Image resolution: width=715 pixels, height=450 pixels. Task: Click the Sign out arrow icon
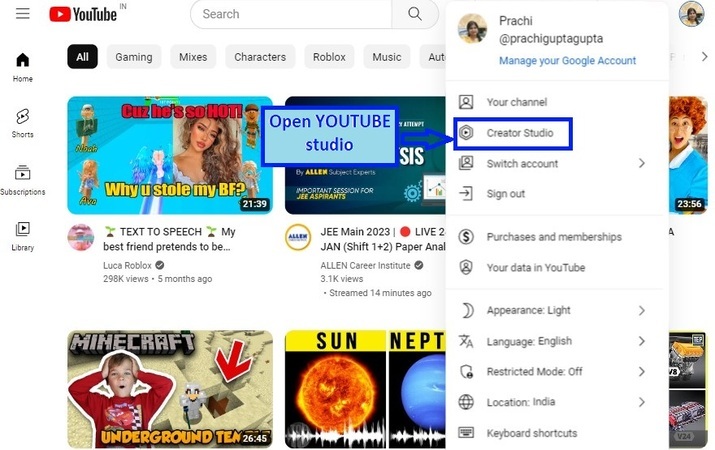466,193
